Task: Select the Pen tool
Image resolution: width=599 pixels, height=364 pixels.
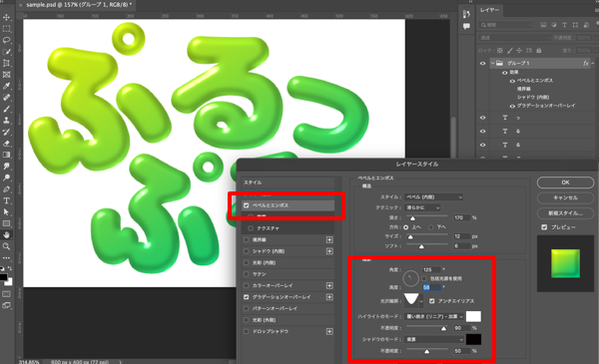Action: 7,189
